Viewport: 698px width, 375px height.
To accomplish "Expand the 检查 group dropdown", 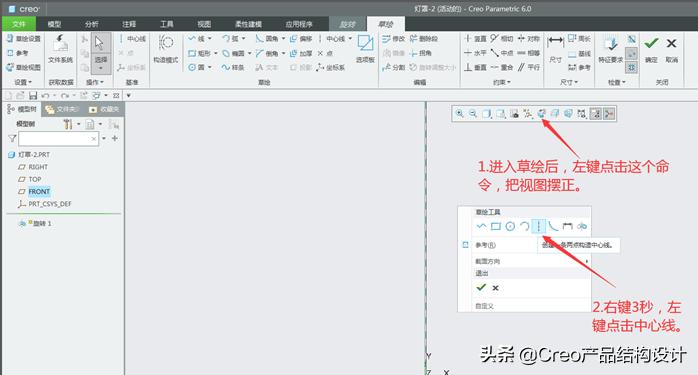I will [617, 82].
